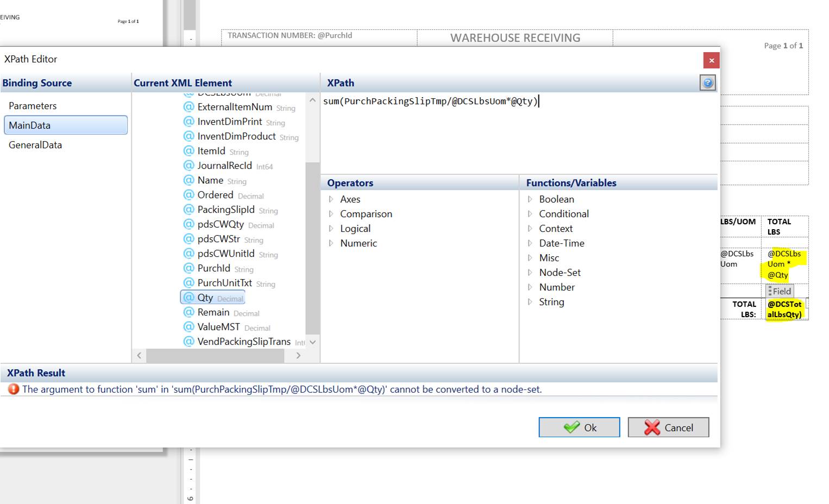
Task: Expand the Axes operators group
Action: click(331, 199)
